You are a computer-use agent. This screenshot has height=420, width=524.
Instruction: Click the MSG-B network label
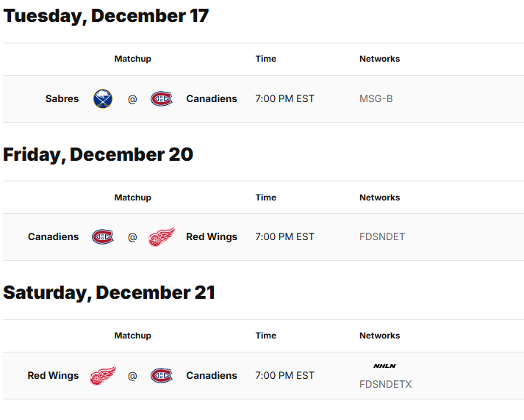(376, 99)
